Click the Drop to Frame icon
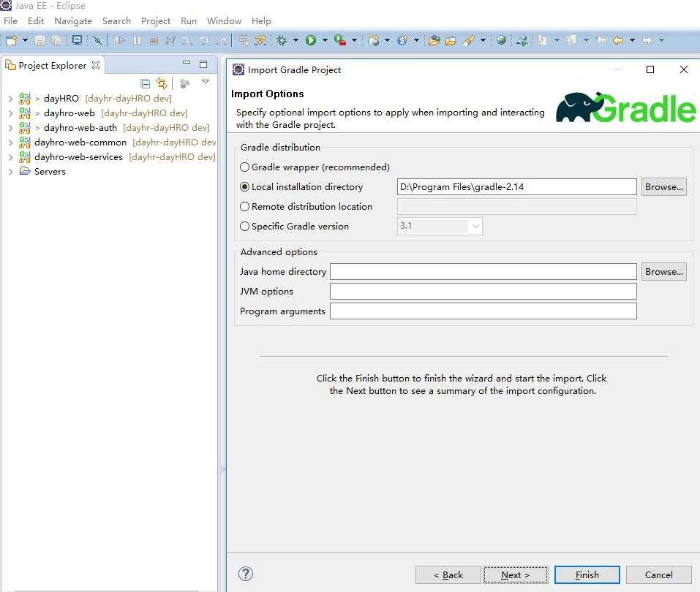This screenshot has width=700, height=592. pyautogui.click(x=243, y=41)
